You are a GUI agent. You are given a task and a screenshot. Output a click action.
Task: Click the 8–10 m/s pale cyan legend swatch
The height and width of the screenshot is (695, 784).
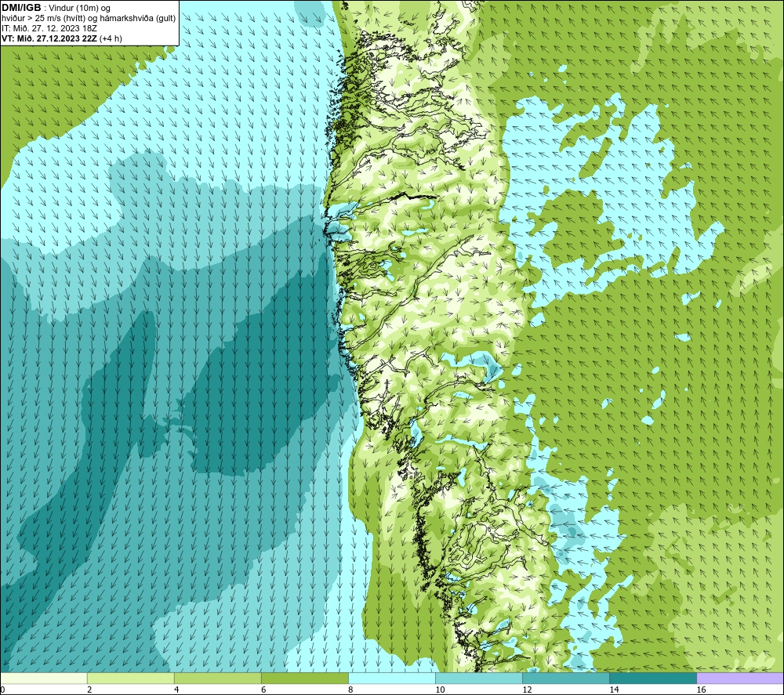coord(392,679)
